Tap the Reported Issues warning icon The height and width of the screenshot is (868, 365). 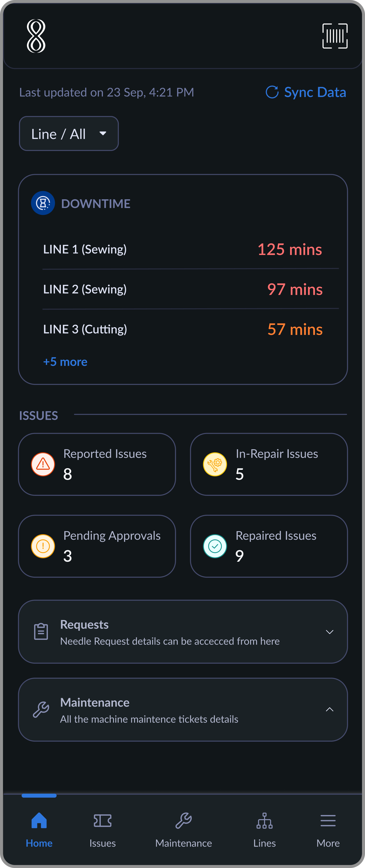[x=43, y=464]
